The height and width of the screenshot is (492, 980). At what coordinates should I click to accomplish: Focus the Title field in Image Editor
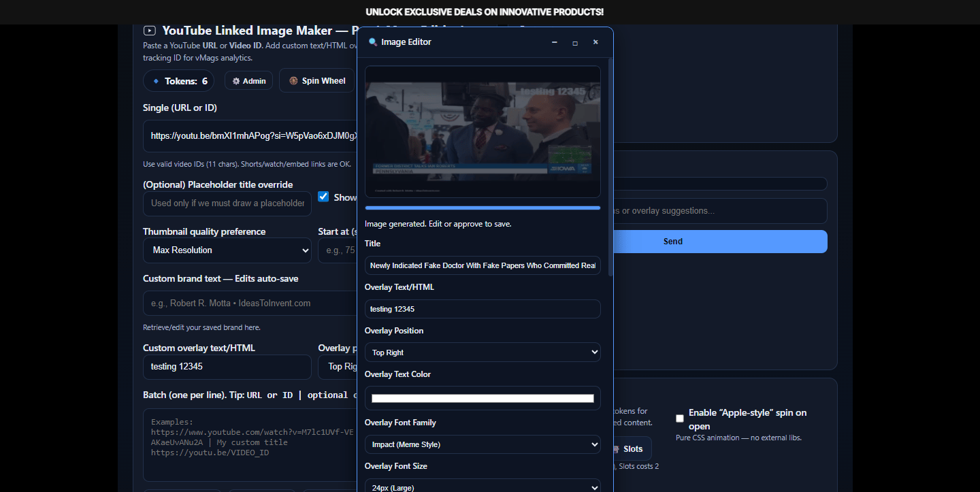[483, 265]
